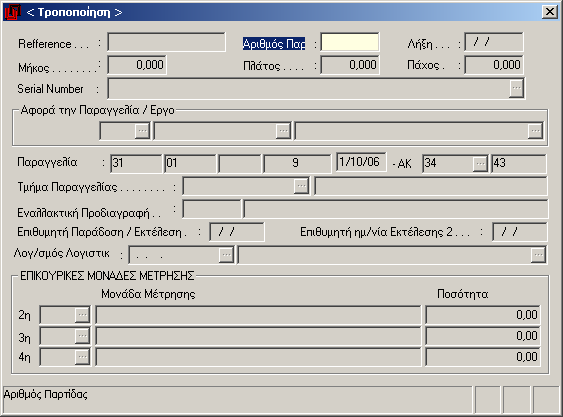Click the 3η Ποσότητα quantity field

pos(483,336)
